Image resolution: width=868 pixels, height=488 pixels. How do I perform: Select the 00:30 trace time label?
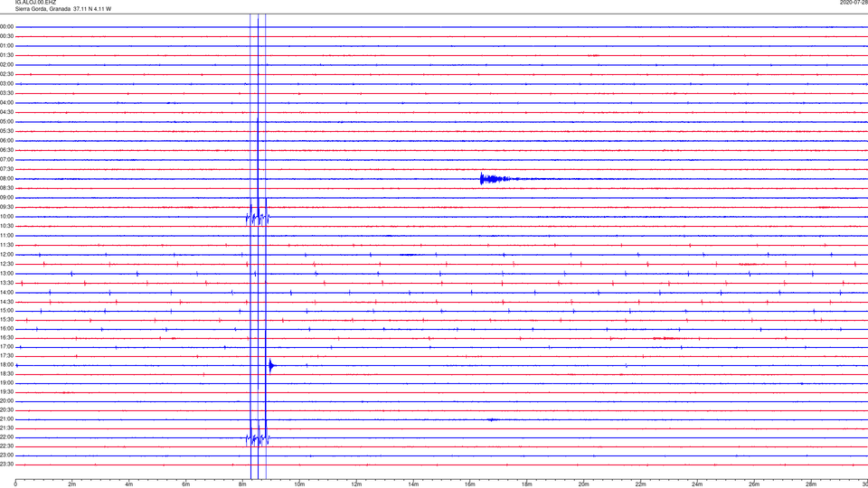pos(7,36)
